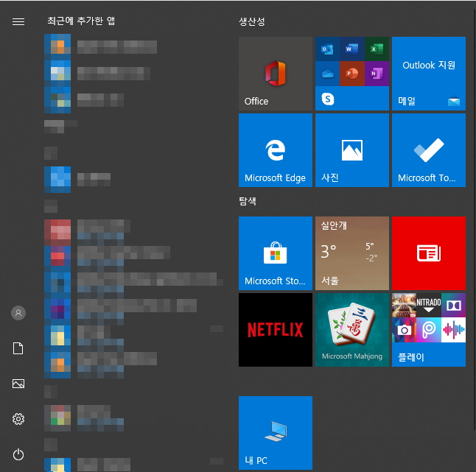Open OneDrive from the Office folder tile
The width and height of the screenshot is (476, 472).
[327, 74]
